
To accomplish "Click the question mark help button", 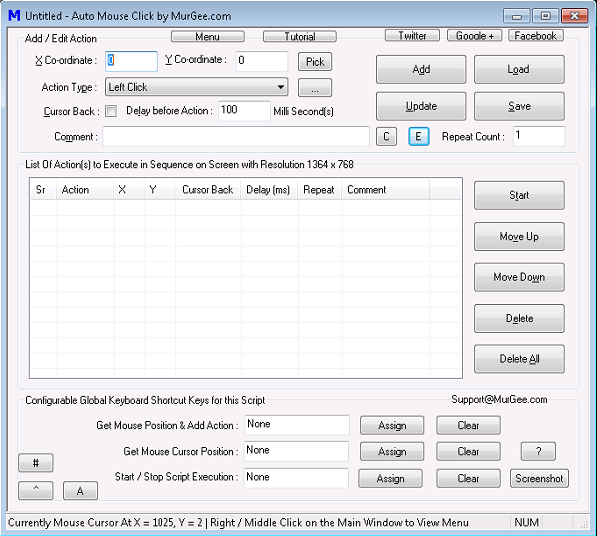I will tap(538, 451).
